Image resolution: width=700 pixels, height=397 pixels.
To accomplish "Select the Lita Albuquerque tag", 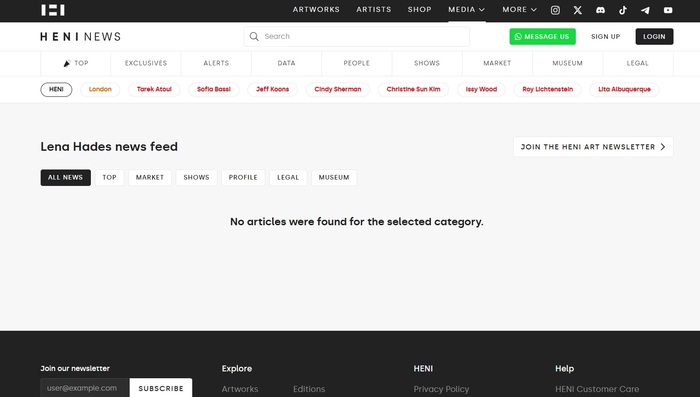I will (624, 89).
